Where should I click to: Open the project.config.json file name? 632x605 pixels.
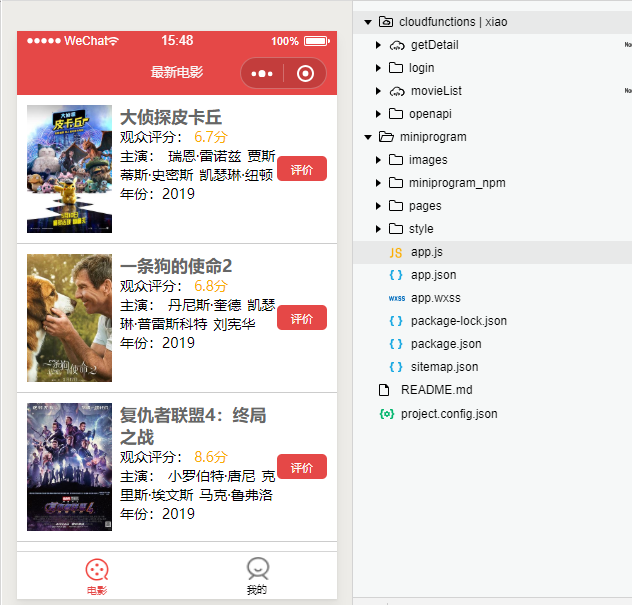pyautogui.click(x=449, y=414)
